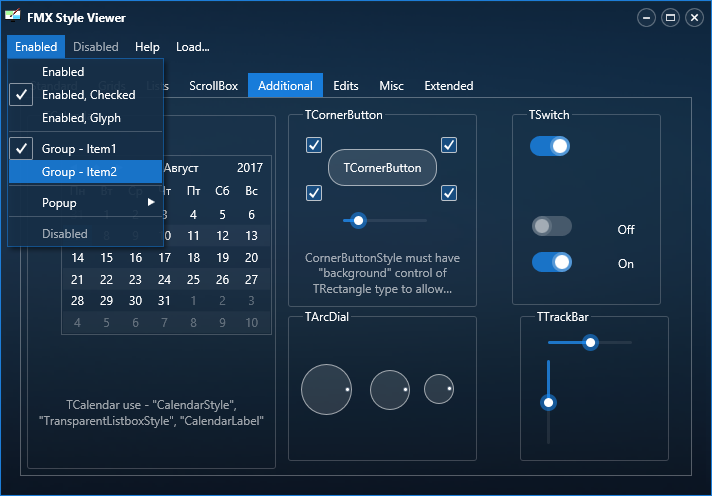The width and height of the screenshot is (712, 496).
Task: Select day 24 in the calendar
Action: [x=164, y=279]
